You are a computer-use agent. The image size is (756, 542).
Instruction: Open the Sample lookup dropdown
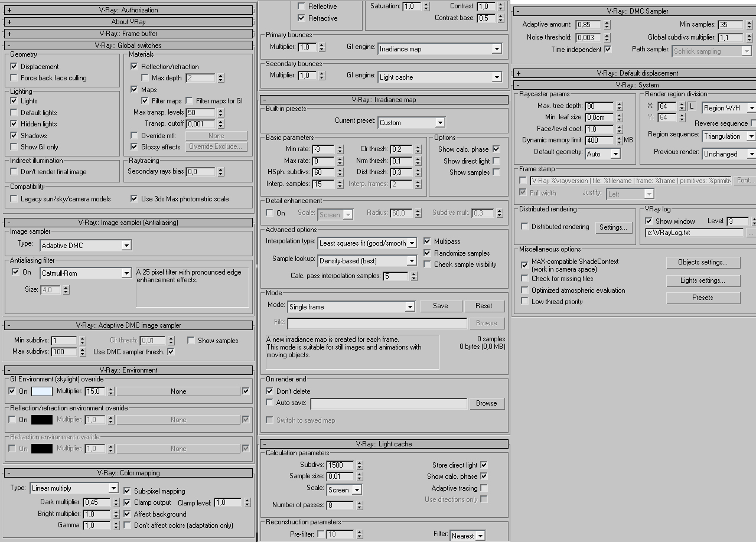367,260
